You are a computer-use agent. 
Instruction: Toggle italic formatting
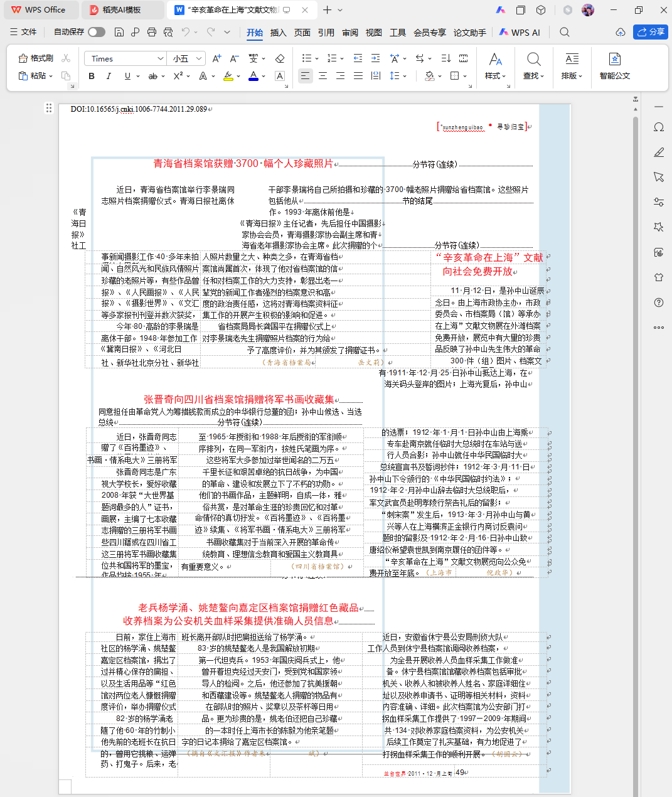click(109, 76)
